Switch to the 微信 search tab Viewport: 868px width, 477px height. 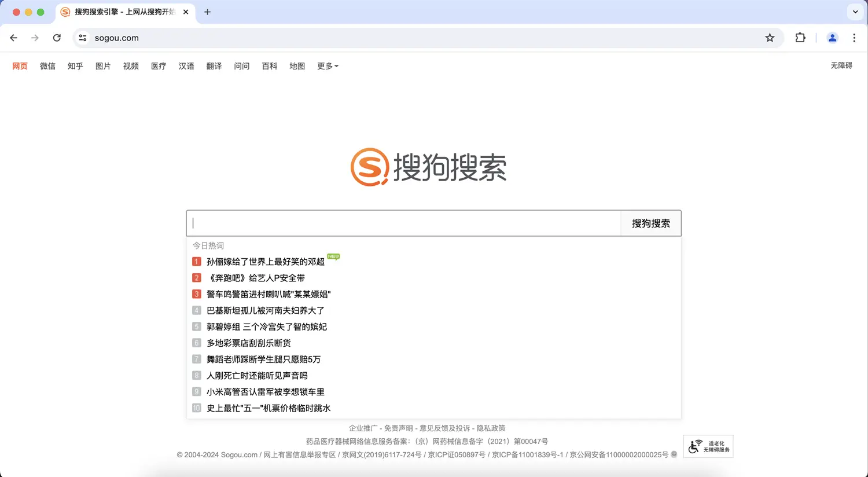click(47, 66)
